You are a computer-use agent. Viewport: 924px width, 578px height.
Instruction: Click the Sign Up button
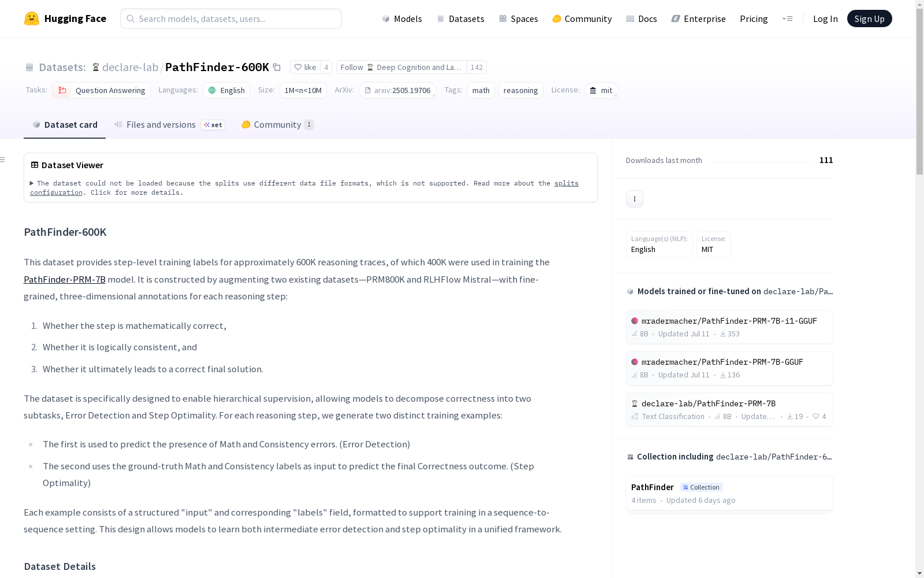coord(869,18)
